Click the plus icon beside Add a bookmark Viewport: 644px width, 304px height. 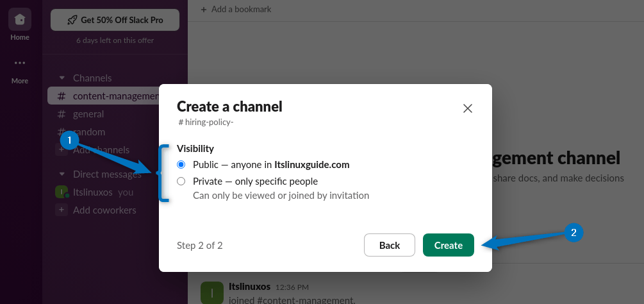[204, 10]
